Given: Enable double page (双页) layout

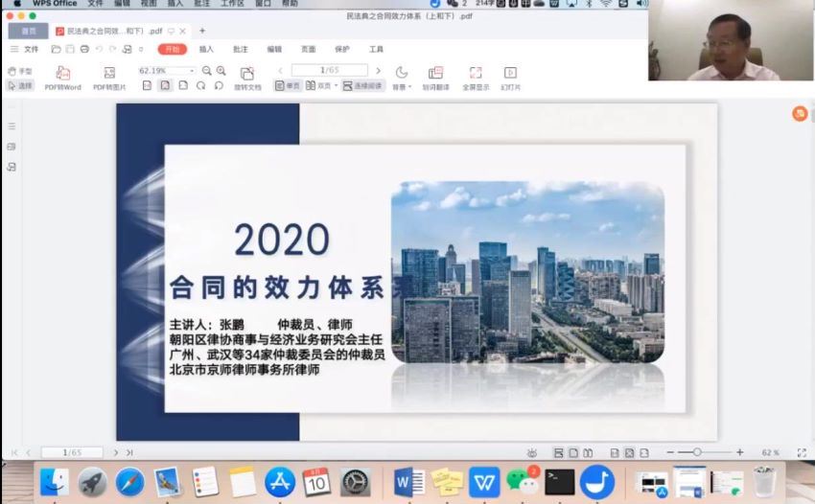Looking at the screenshot, I should point(318,85).
